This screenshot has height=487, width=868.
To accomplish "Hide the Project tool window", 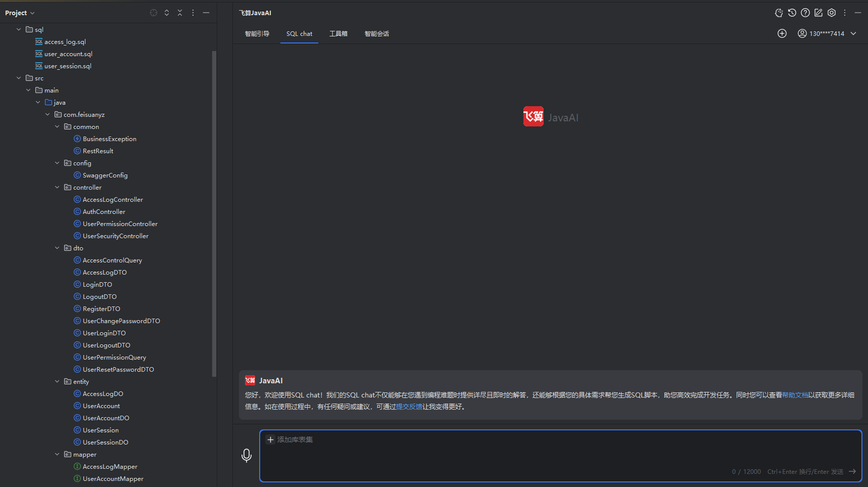I will tap(206, 13).
